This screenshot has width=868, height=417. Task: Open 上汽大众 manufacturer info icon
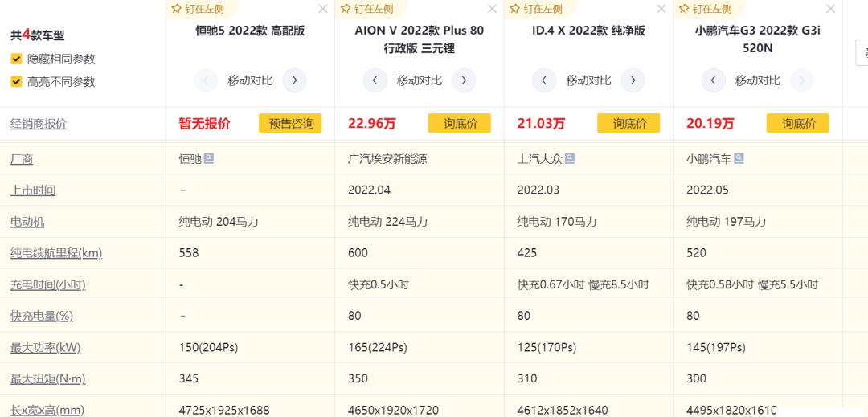pyautogui.click(x=570, y=159)
